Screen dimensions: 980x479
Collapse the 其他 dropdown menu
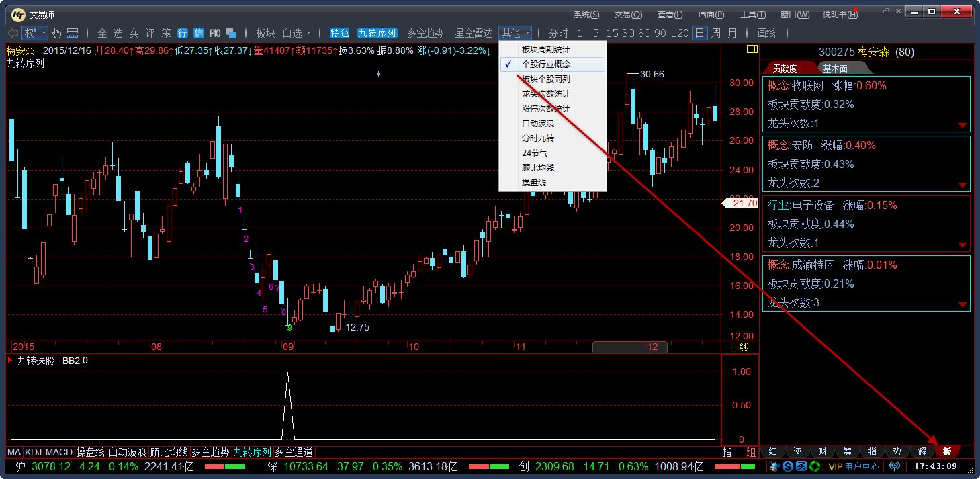point(515,33)
